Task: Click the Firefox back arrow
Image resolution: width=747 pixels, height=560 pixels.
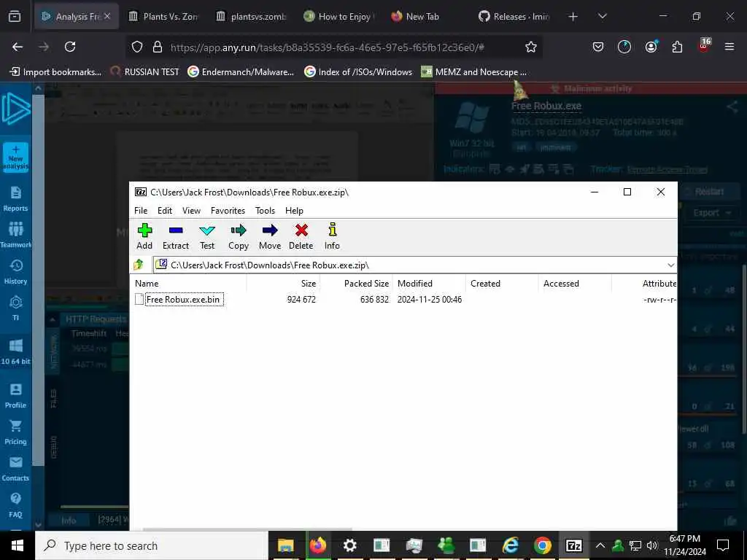Action: [18, 47]
